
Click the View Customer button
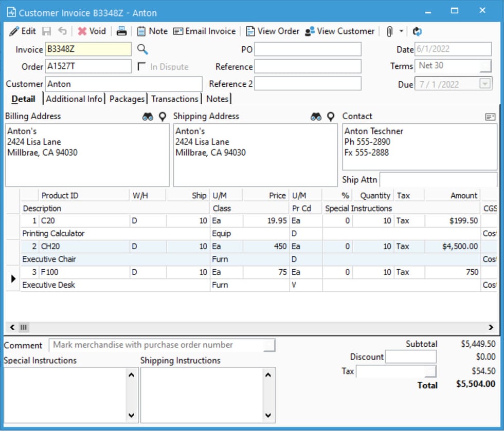(x=340, y=31)
